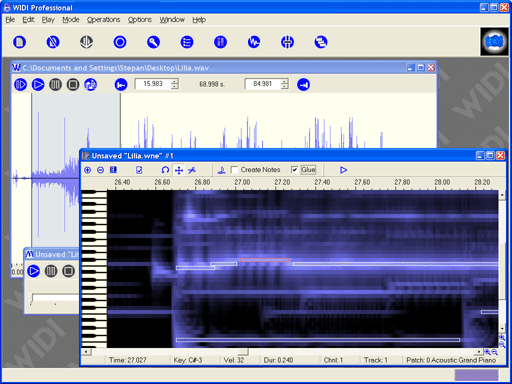The width and height of the screenshot is (512, 384).
Task: Decrease the 84.981 end time with stepper down
Action: 284,87
